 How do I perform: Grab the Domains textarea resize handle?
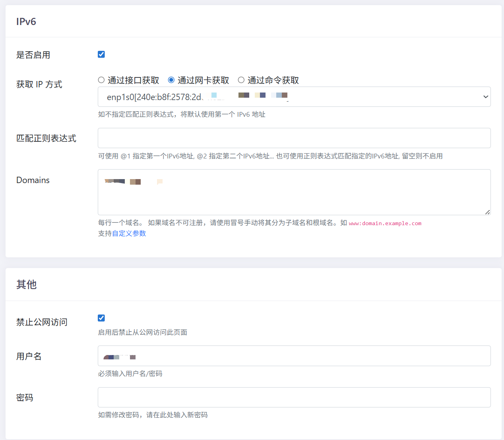point(487,212)
